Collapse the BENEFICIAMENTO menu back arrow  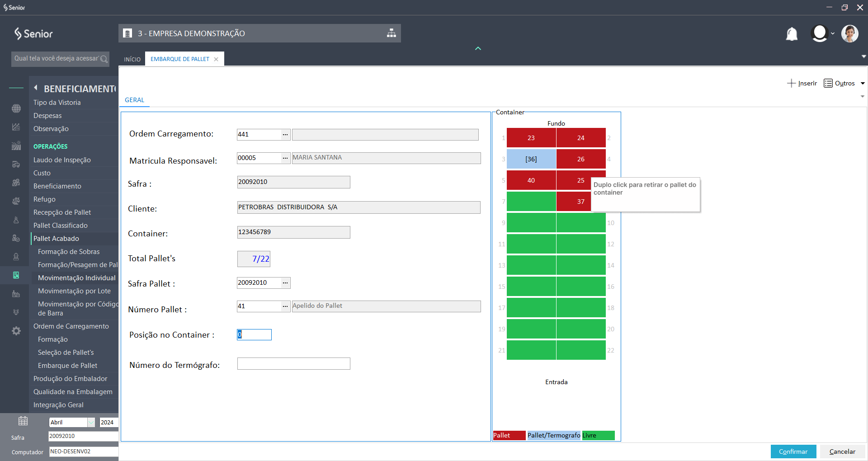(36, 88)
